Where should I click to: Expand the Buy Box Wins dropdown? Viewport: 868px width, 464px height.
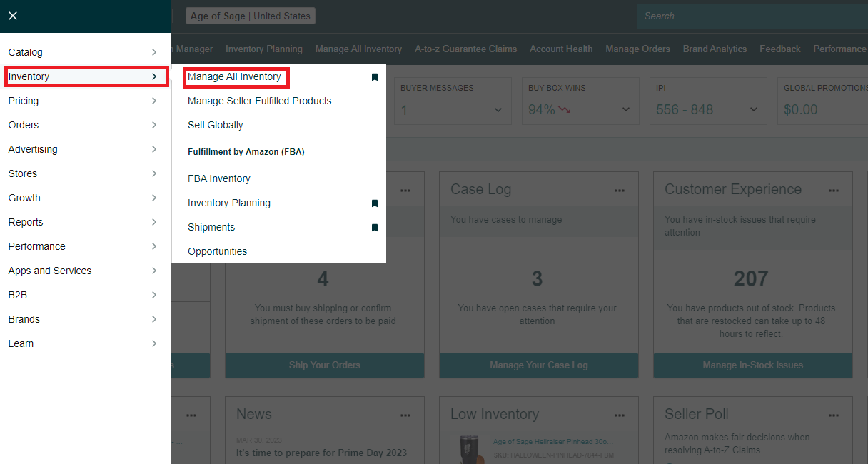[626, 110]
